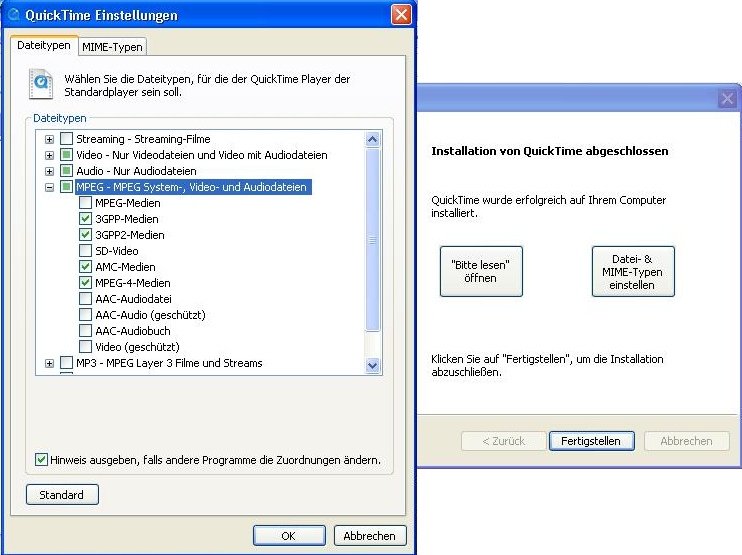Click the QuickTime logo in the title bar
This screenshot has width=742, height=555.
coord(14,15)
